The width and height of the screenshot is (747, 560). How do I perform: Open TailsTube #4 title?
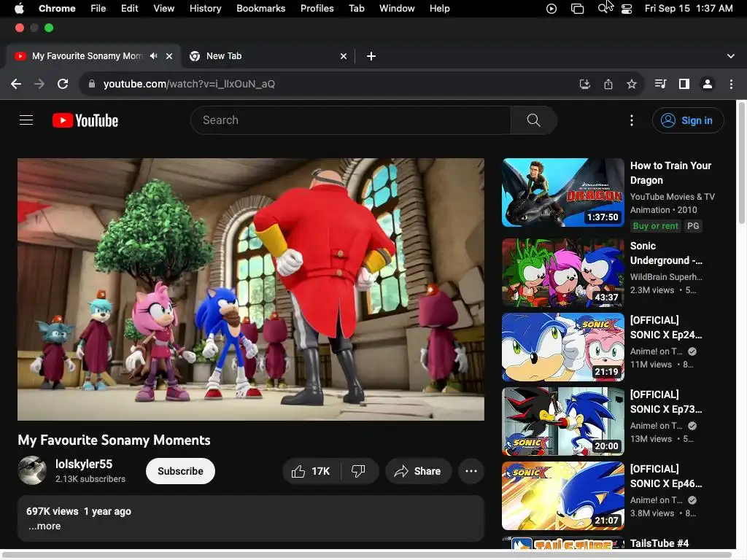tap(659, 543)
